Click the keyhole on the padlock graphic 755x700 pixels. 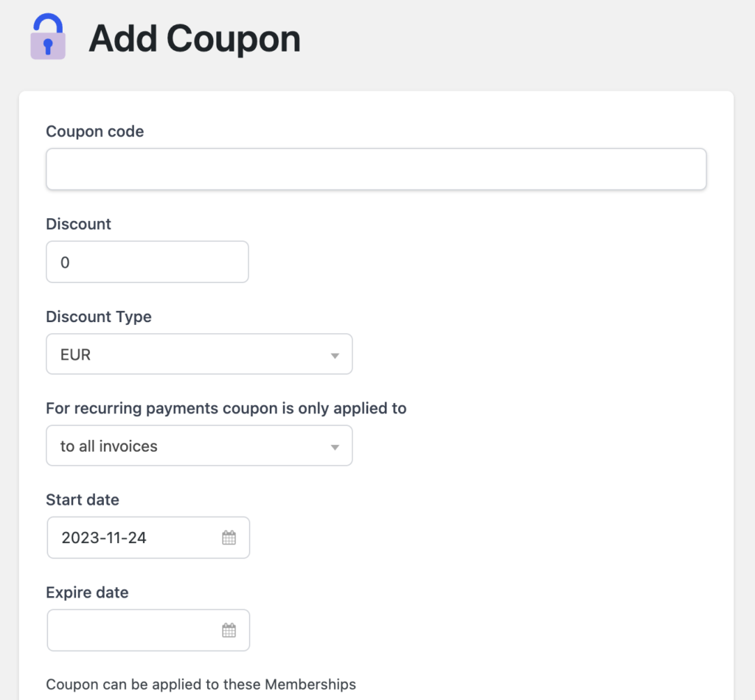[47, 46]
